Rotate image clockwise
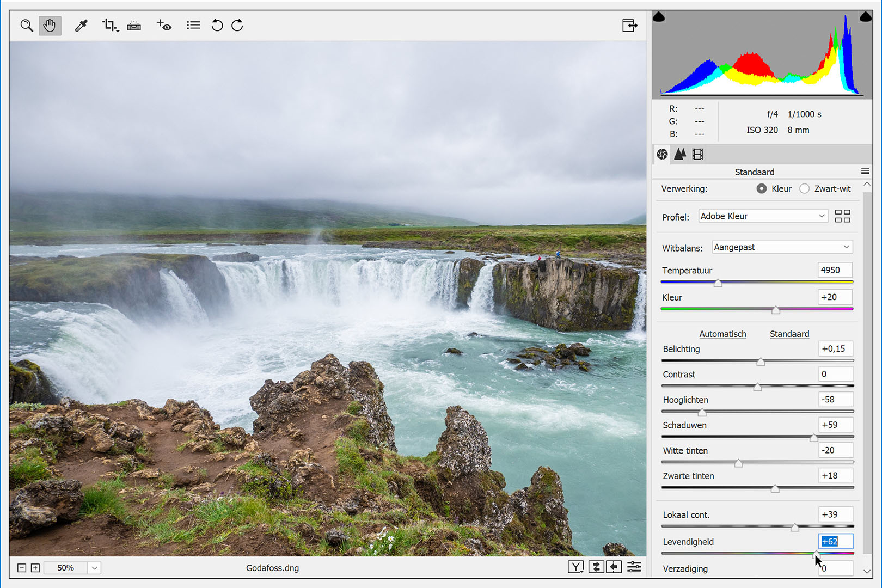 [237, 26]
